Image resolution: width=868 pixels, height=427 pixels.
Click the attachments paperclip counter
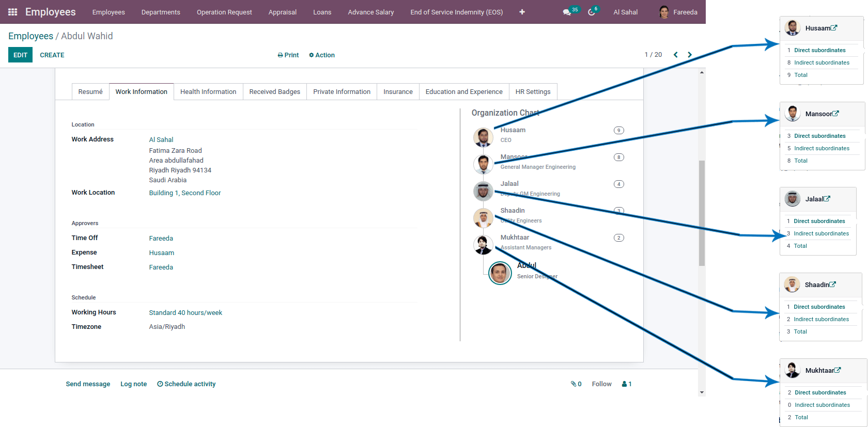coord(576,384)
